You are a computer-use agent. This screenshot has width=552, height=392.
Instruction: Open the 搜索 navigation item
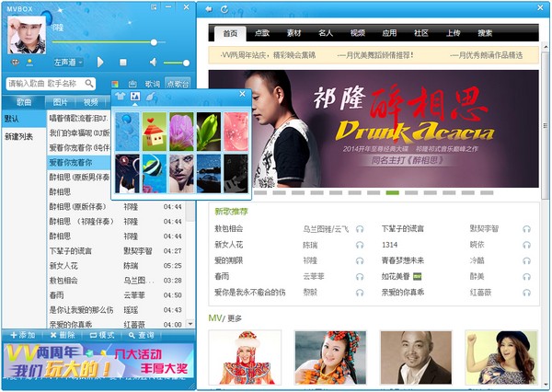click(485, 33)
